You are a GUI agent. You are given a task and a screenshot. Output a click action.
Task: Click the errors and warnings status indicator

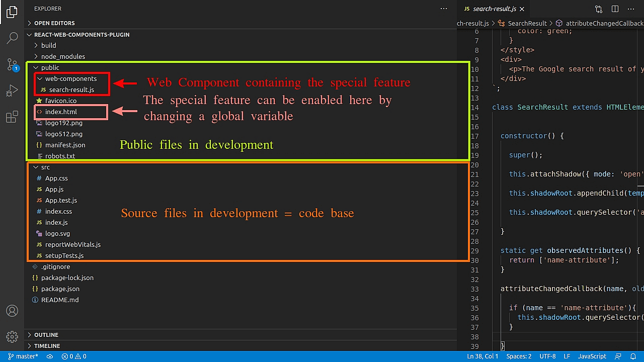click(73, 356)
